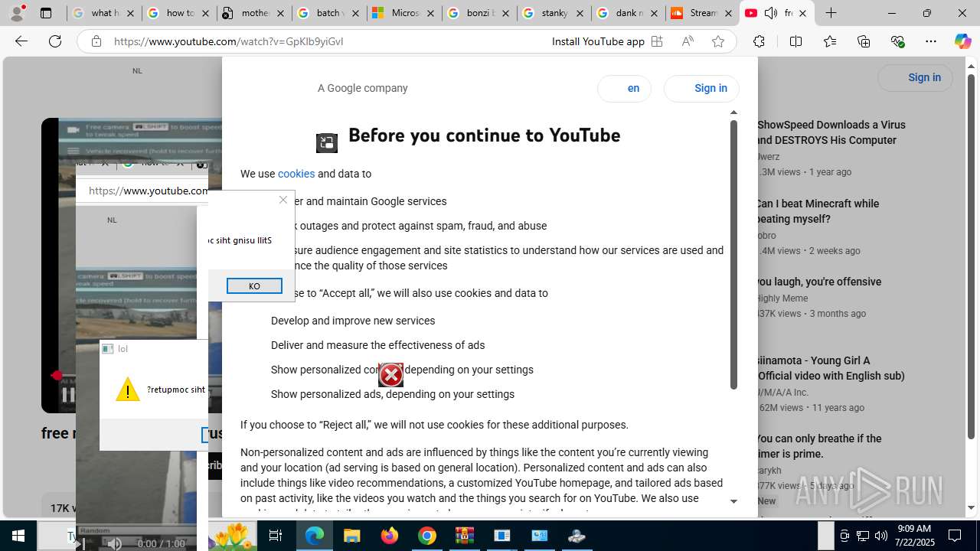Click the video progress bar scrubber
This screenshot has height=551, width=980.
[56, 376]
